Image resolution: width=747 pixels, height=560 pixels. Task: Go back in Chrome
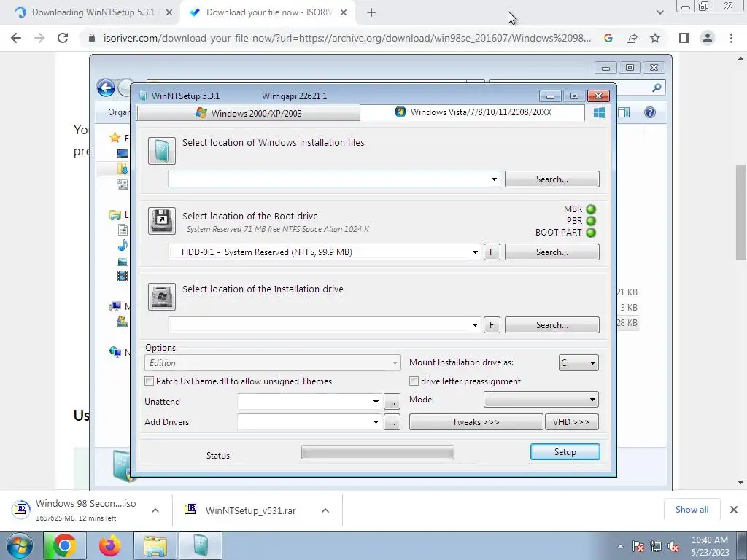point(16,38)
